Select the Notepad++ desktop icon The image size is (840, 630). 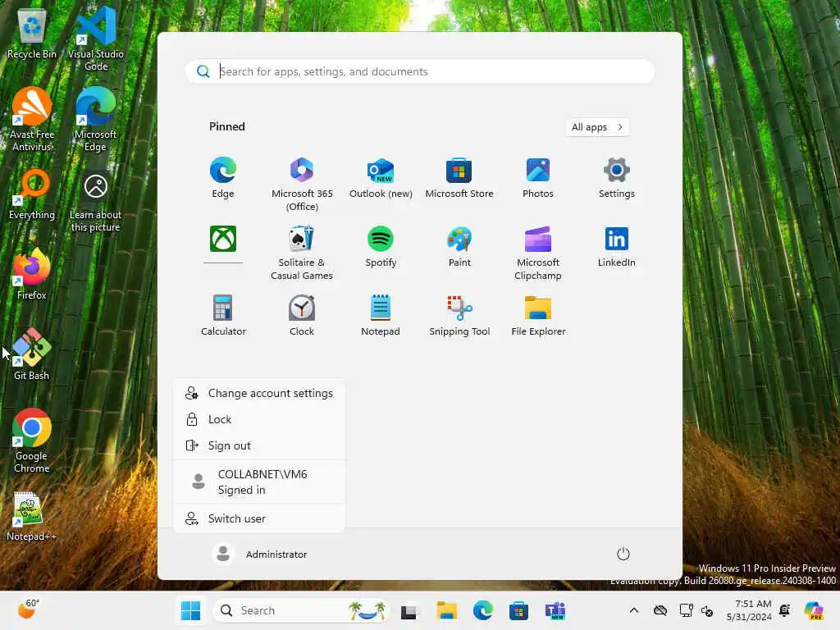click(x=32, y=517)
